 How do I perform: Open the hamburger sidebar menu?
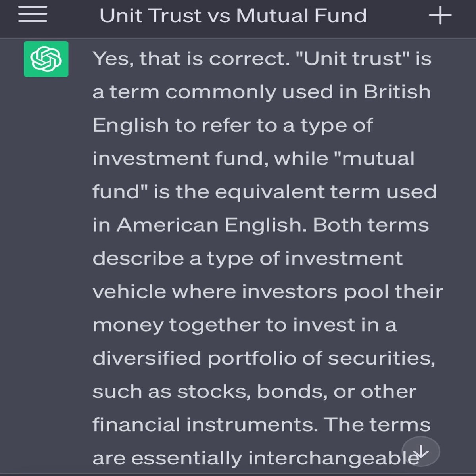tap(33, 14)
